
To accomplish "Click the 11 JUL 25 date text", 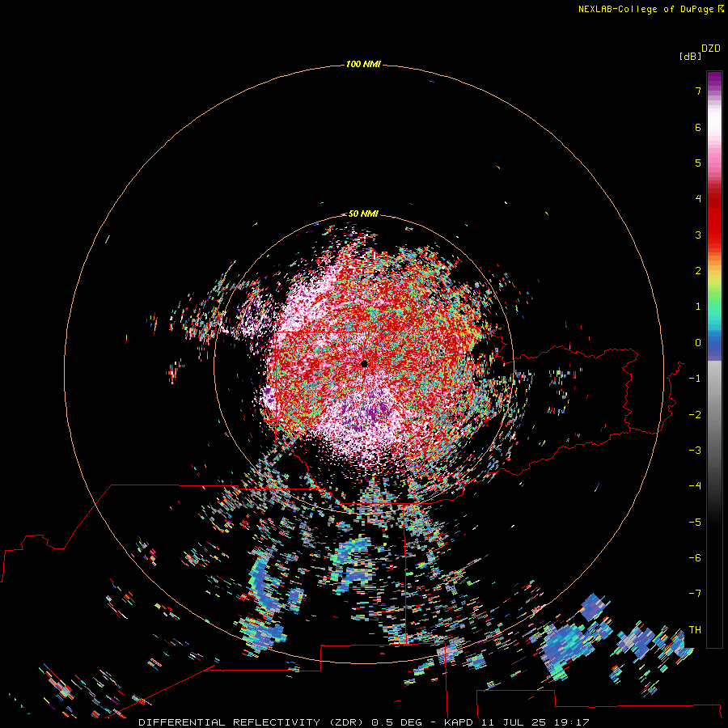I will [513, 722].
